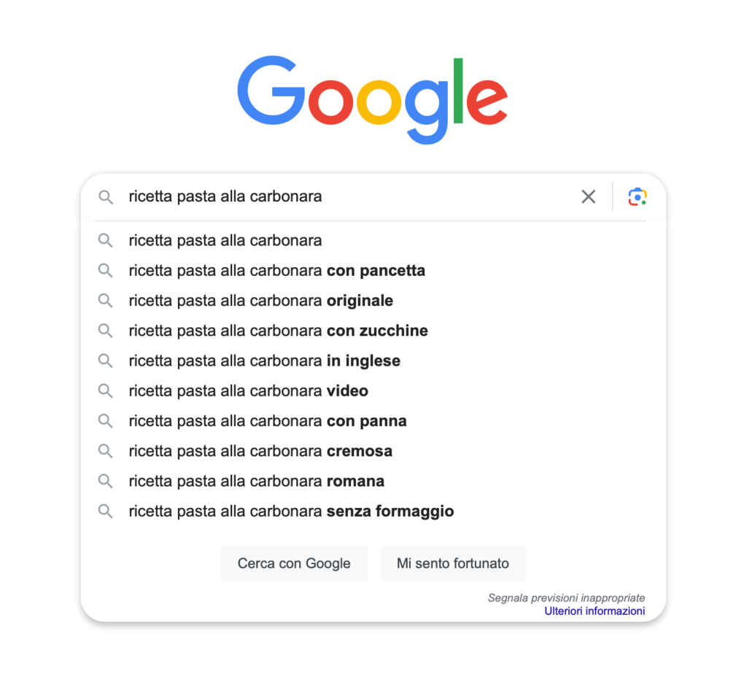The height and width of the screenshot is (700, 747).
Task: Choose suggestion ending 'con zucchine'
Action: 278,331
